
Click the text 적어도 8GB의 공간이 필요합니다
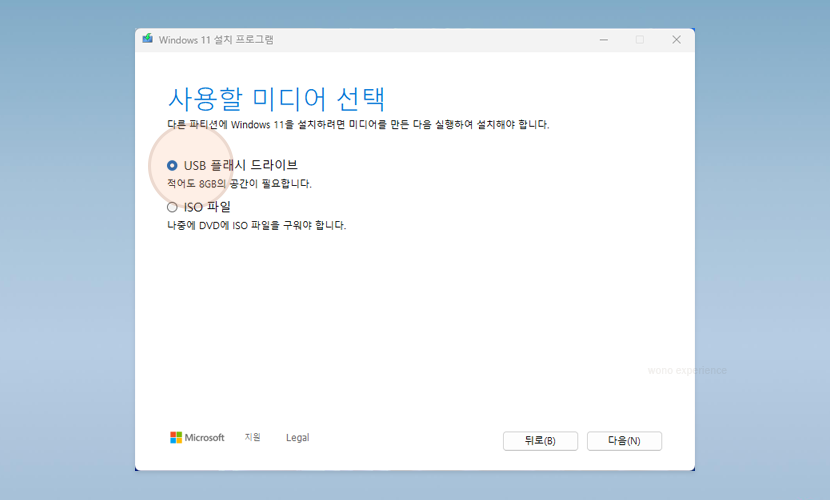pos(239,184)
